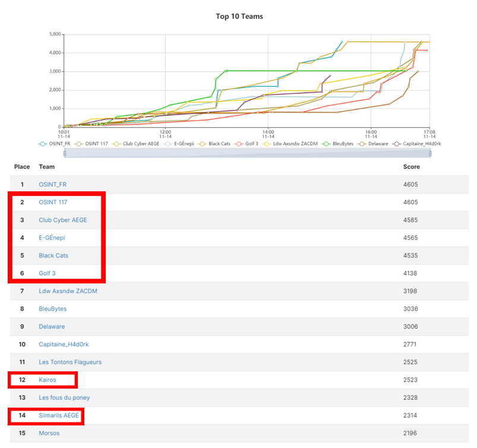Toggle Ldw Axsndw ZACDM legend entry
Image resolution: width=477 pixels, height=448 pixels.
[290, 144]
